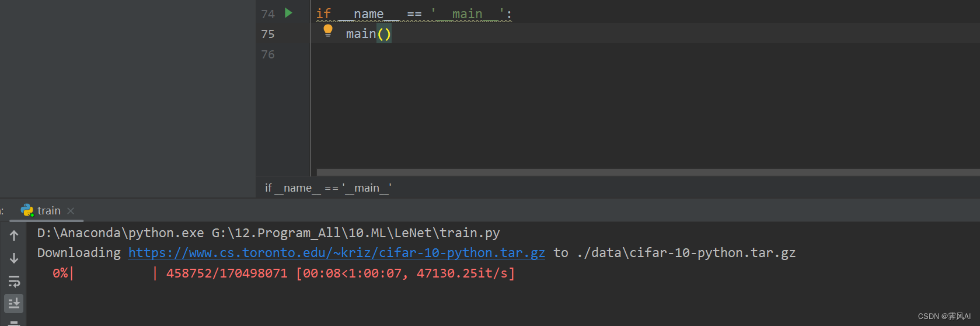Click the Python icon on train tab
980x326 pixels.
pos(27,210)
